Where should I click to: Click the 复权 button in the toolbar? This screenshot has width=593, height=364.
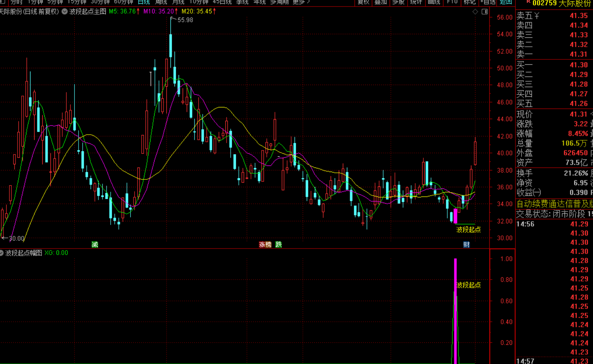(x=363, y=2)
